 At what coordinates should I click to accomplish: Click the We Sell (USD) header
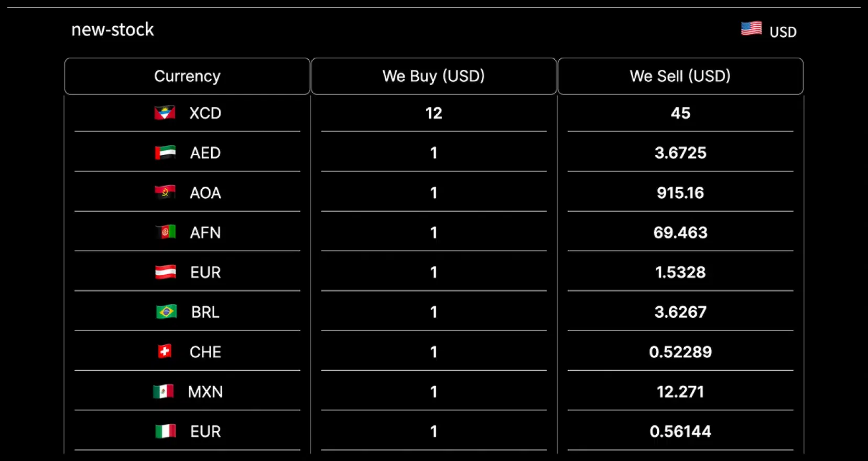pos(680,76)
